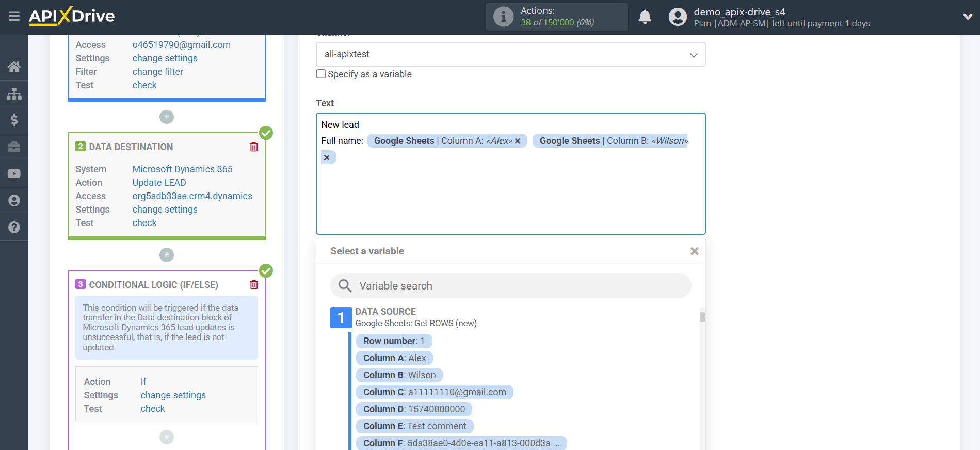The image size is (980, 450).
Task: Focus the Variable search input
Action: pyautogui.click(x=510, y=286)
